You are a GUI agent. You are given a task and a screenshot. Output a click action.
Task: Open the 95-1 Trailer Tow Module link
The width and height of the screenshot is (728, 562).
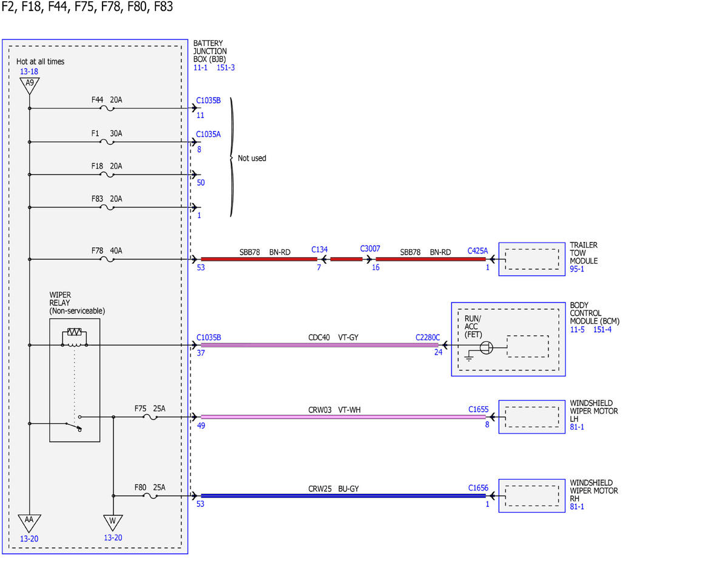click(x=577, y=269)
